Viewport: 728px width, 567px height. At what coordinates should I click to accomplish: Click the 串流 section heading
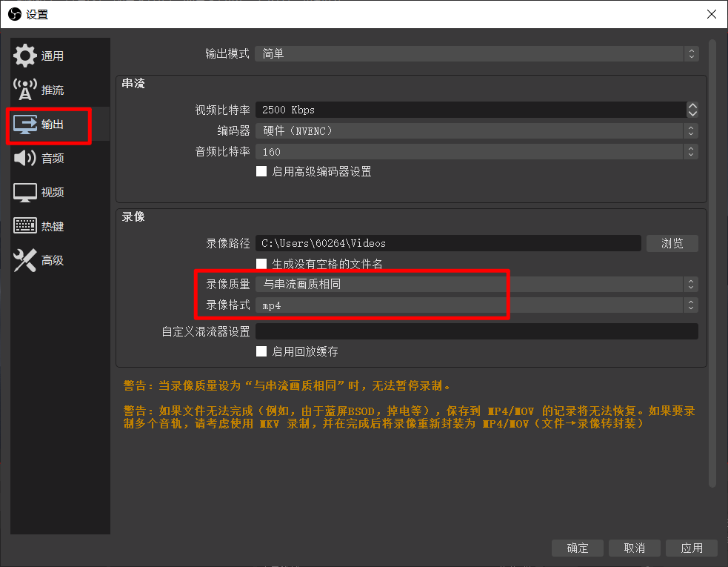[133, 83]
